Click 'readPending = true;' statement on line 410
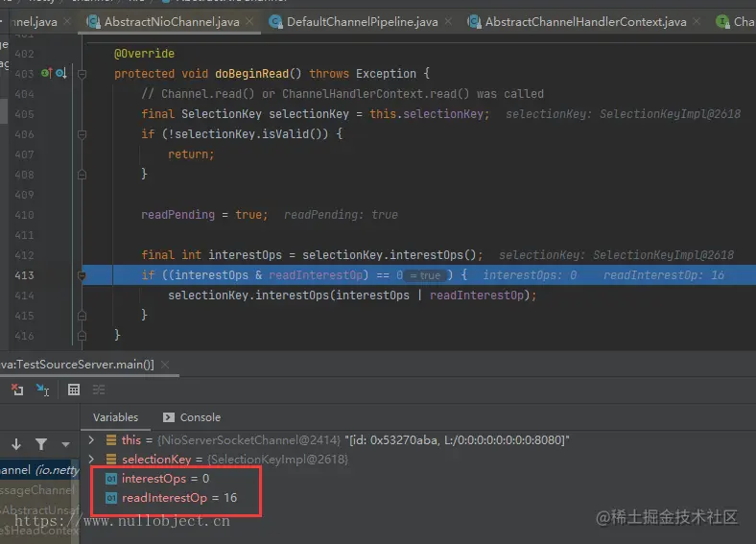The image size is (756, 544). point(204,215)
